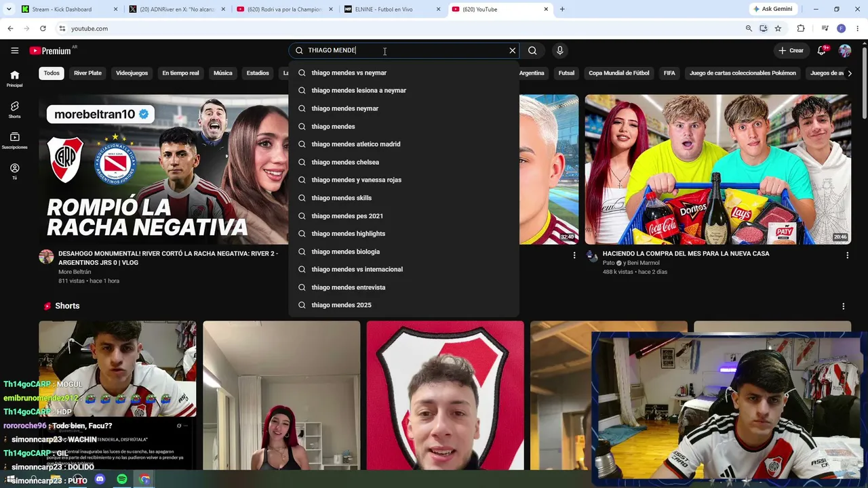Show more filter chips with right arrow
Screen dimensions: 868x488
850,73
